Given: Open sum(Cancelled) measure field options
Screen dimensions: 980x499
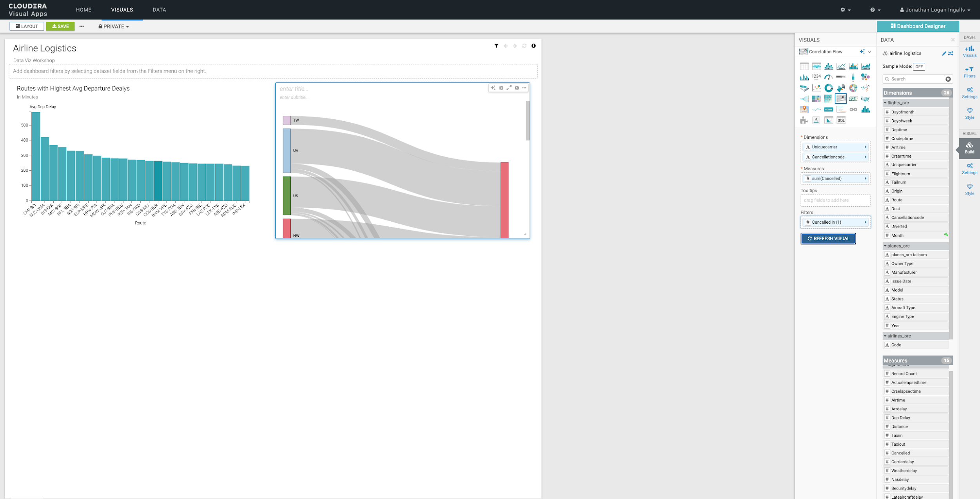Looking at the screenshot, I should pos(866,178).
